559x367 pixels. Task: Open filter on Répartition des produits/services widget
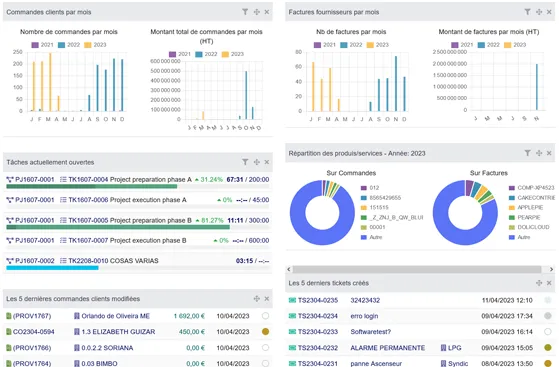(x=527, y=153)
